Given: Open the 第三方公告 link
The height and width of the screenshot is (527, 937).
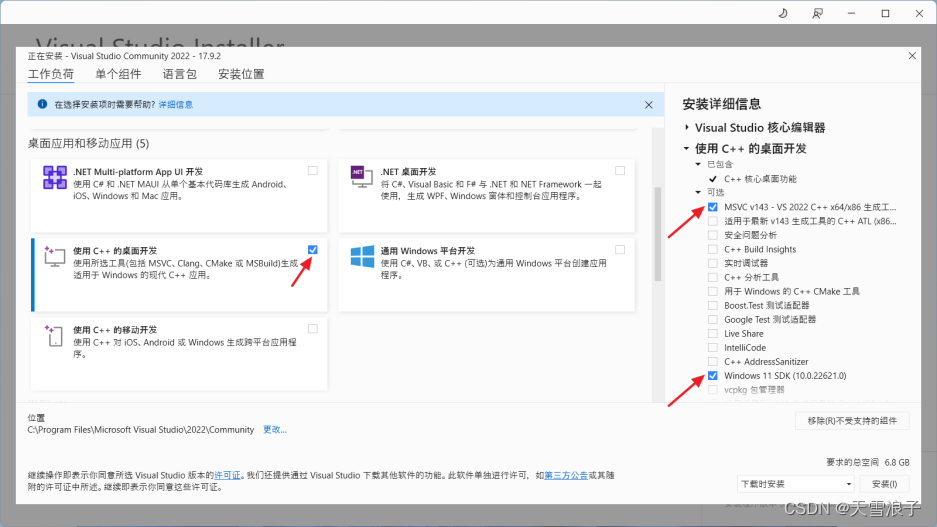Looking at the screenshot, I should (x=566, y=476).
